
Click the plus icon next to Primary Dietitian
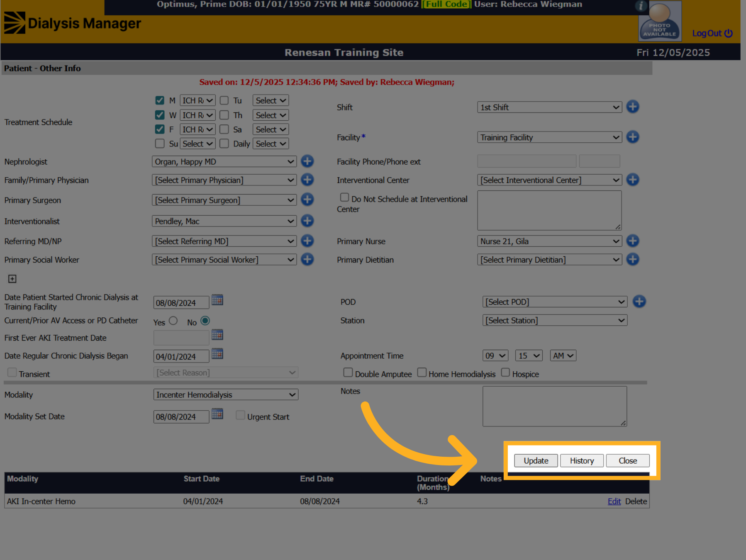click(x=632, y=259)
